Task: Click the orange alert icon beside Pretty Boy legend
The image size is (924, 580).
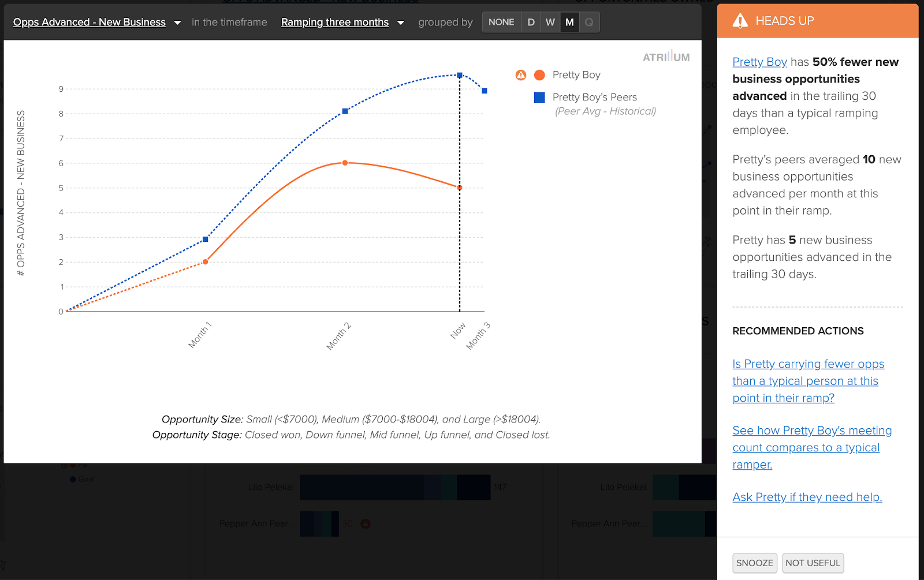Action: click(x=521, y=75)
